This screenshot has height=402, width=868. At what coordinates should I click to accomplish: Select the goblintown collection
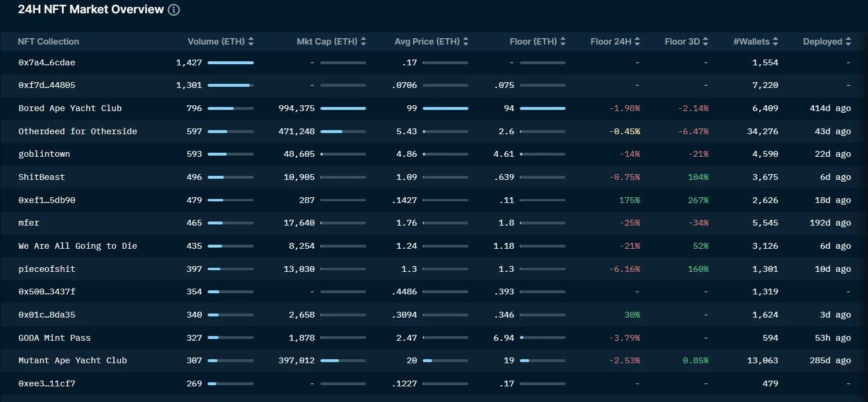pos(44,154)
